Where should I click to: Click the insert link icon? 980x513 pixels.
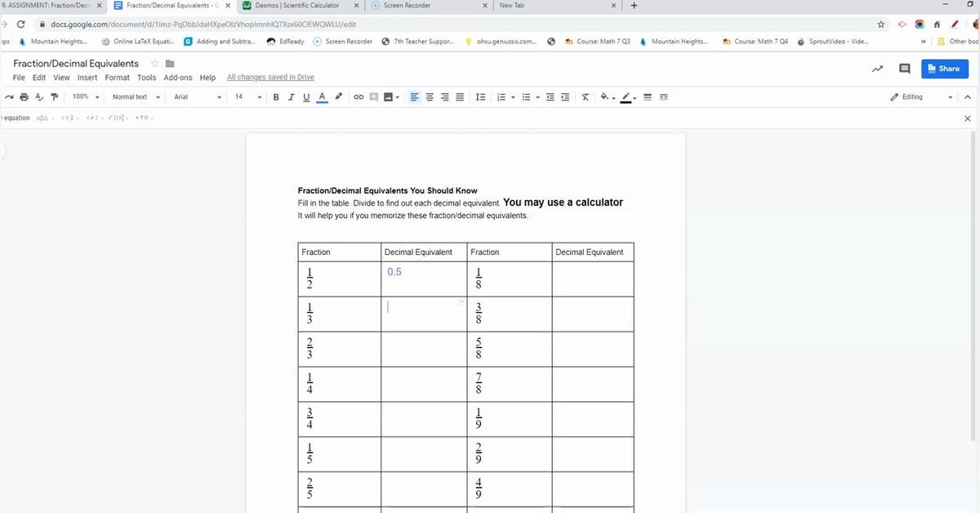pos(359,97)
